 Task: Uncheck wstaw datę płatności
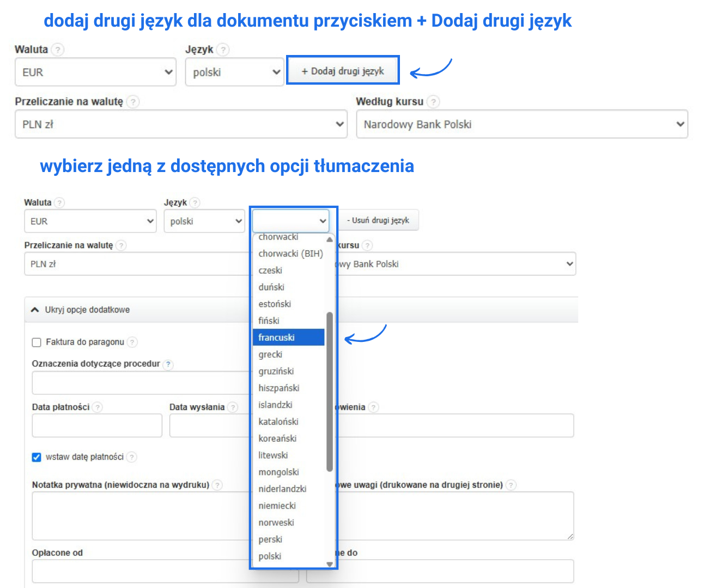36,457
